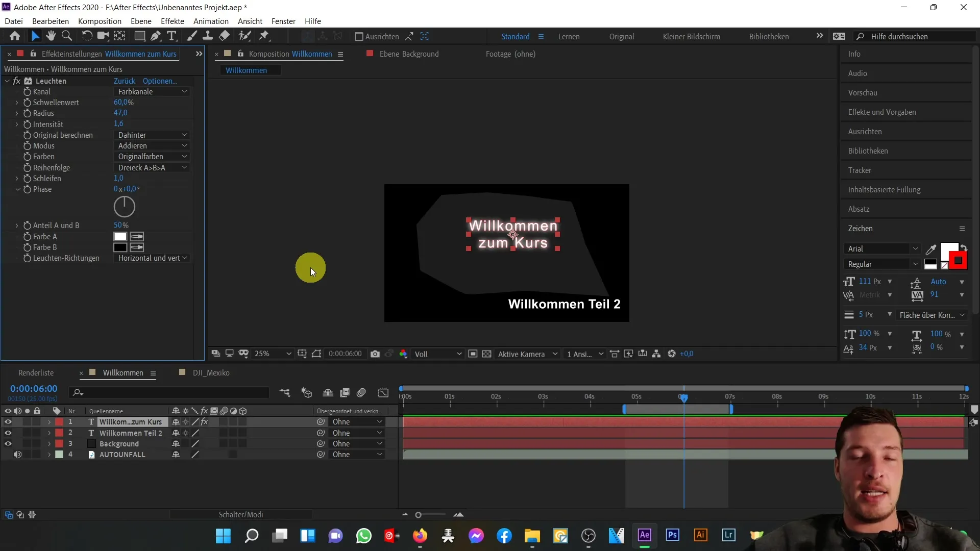Image resolution: width=980 pixels, height=551 pixels.
Task: Toggle visibility of Willkomm...zum Kurs layer
Action: [8, 421]
